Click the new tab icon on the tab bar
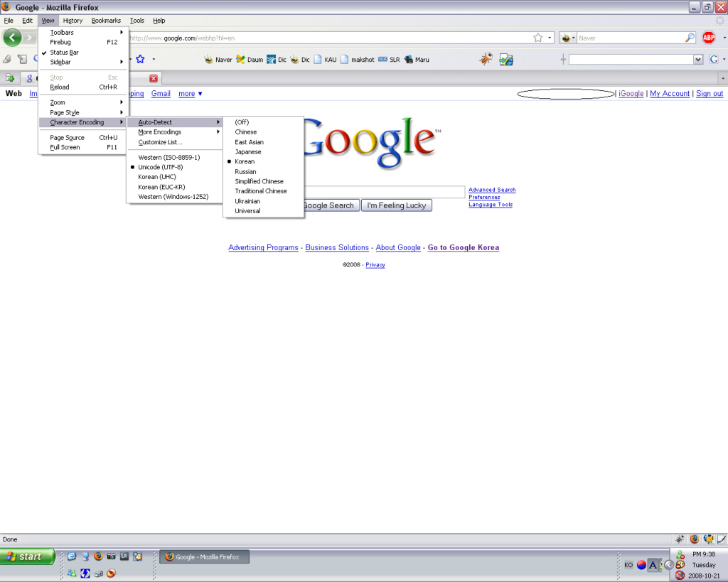The width and height of the screenshot is (728, 582). pos(10,78)
